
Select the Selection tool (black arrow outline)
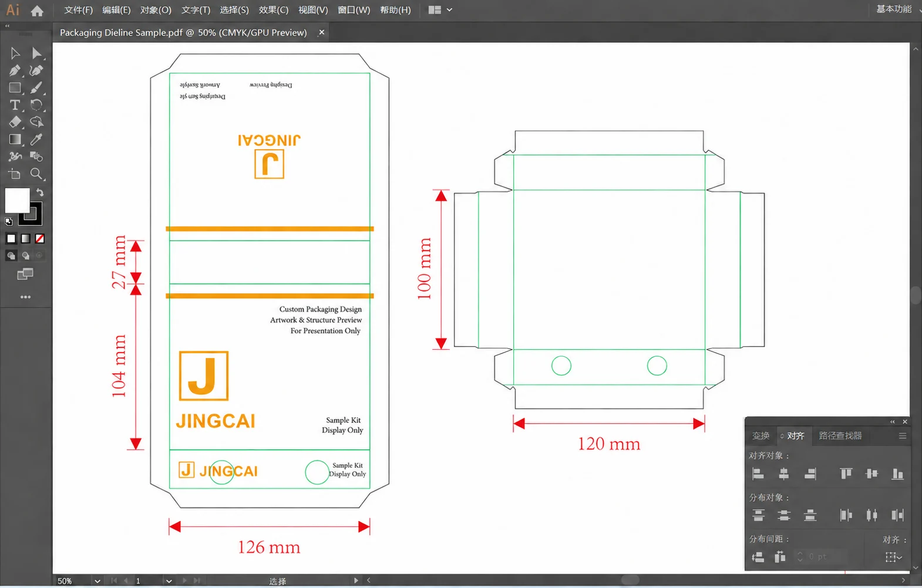coord(15,53)
